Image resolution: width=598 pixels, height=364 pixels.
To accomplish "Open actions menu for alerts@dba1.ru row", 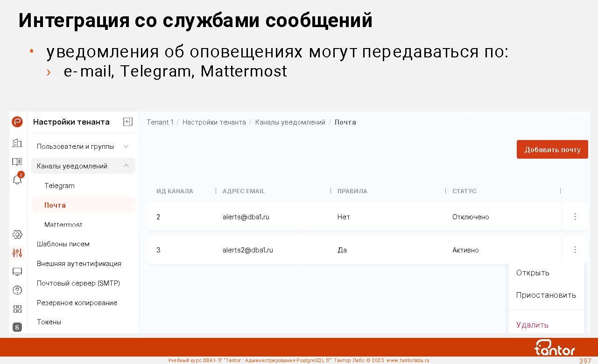I will click(x=575, y=217).
